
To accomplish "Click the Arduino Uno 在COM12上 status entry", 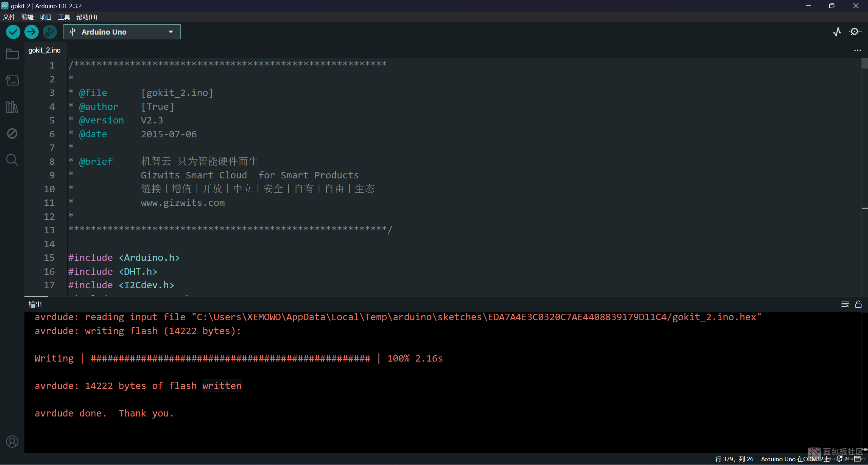I will 795,459.
